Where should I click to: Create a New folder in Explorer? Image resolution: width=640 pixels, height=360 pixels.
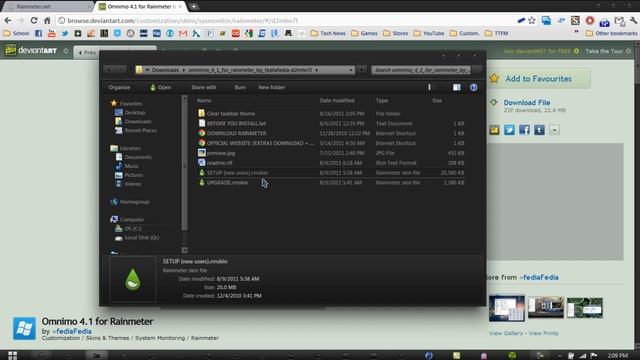[271, 87]
